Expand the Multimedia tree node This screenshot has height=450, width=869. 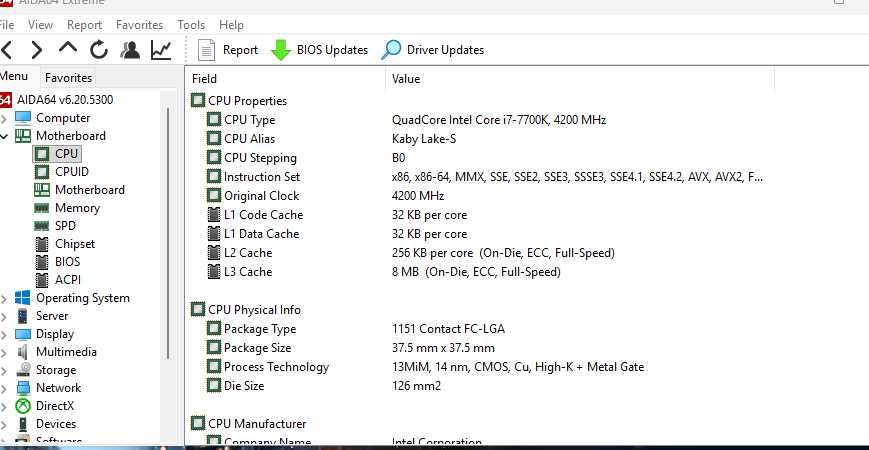click(x=4, y=352)
